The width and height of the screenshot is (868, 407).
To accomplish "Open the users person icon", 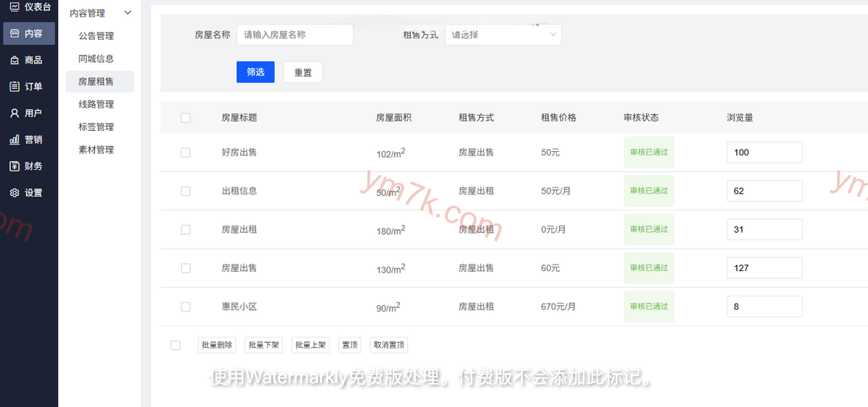I will 14,113.
